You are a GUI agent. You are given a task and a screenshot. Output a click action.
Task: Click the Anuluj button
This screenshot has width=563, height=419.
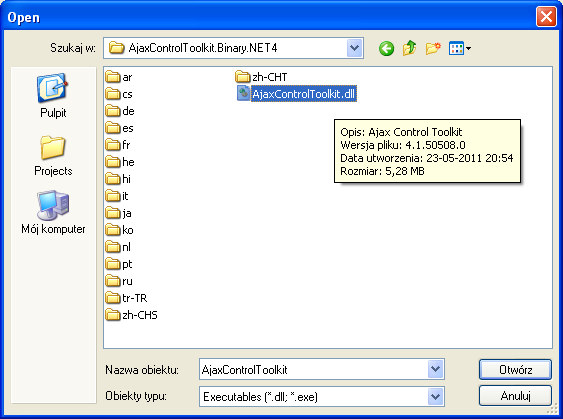tap(515, 396)
